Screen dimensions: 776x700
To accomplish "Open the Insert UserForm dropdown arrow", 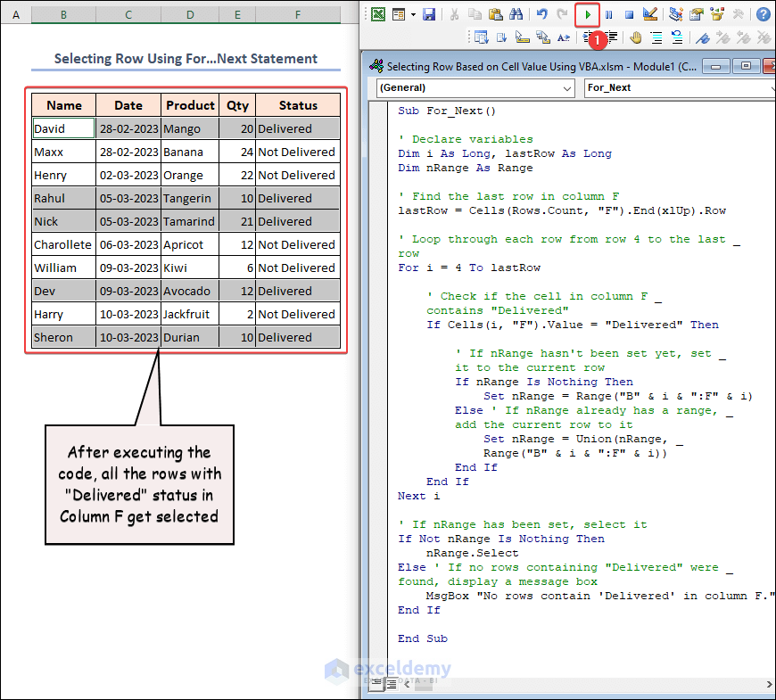I will pos(413,14).
